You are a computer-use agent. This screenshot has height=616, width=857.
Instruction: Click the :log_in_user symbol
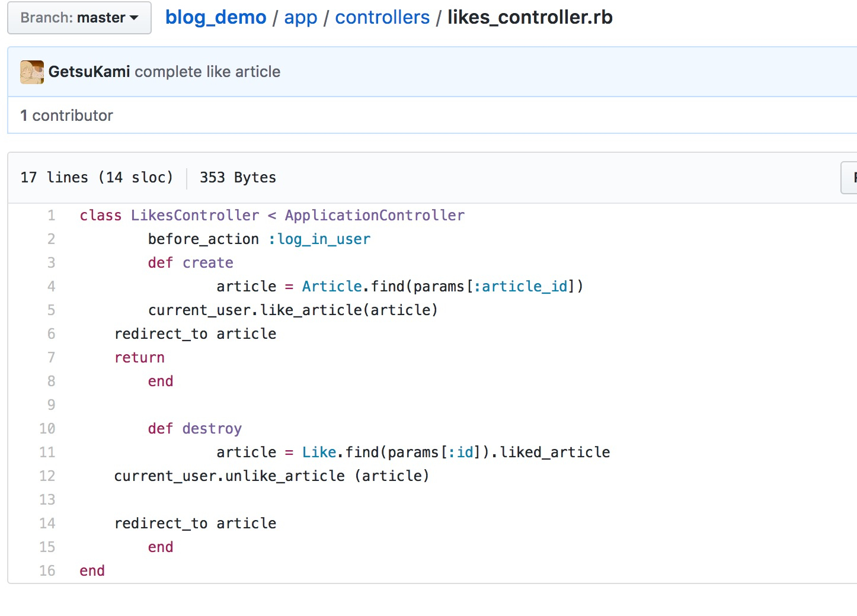(x=319, y=239)
